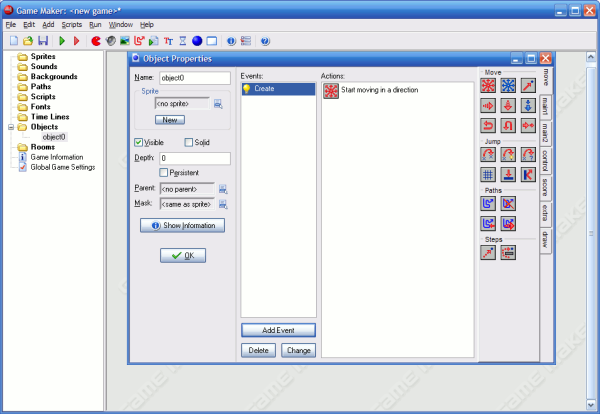This screenshot has height=414, width=600.
Task: Switch to the main1 actions tab
Action: tap(545, 106)
